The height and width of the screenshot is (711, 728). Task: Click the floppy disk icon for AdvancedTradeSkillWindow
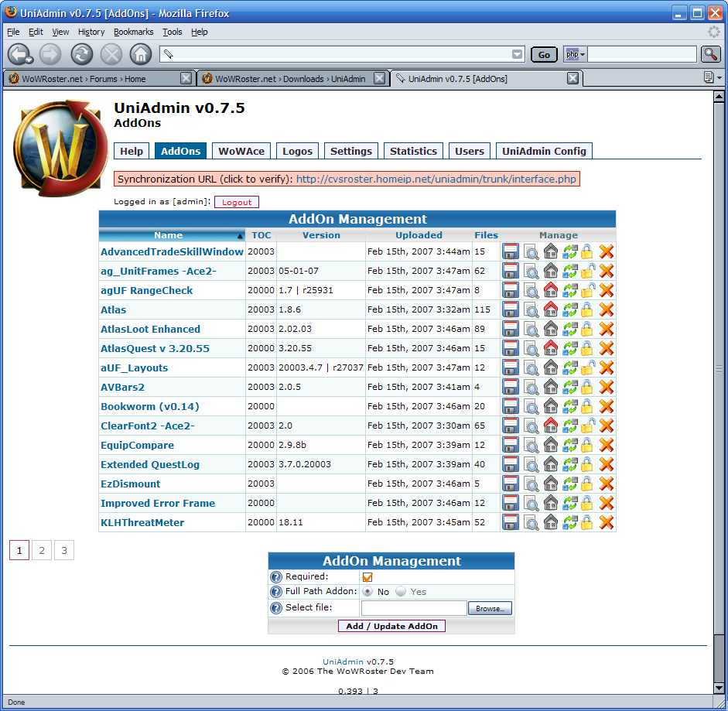click(x=511, y=251)
